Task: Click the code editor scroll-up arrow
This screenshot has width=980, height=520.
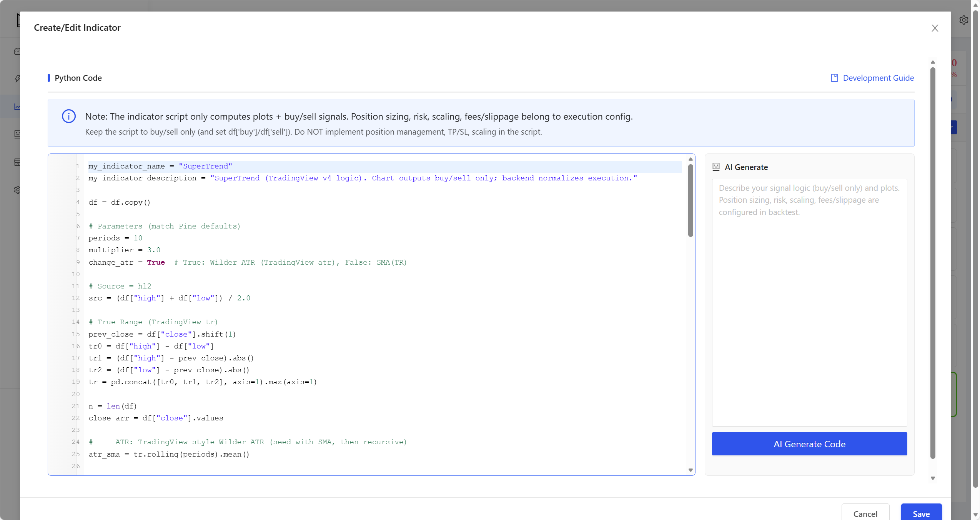Action: (x=690, y=159)
